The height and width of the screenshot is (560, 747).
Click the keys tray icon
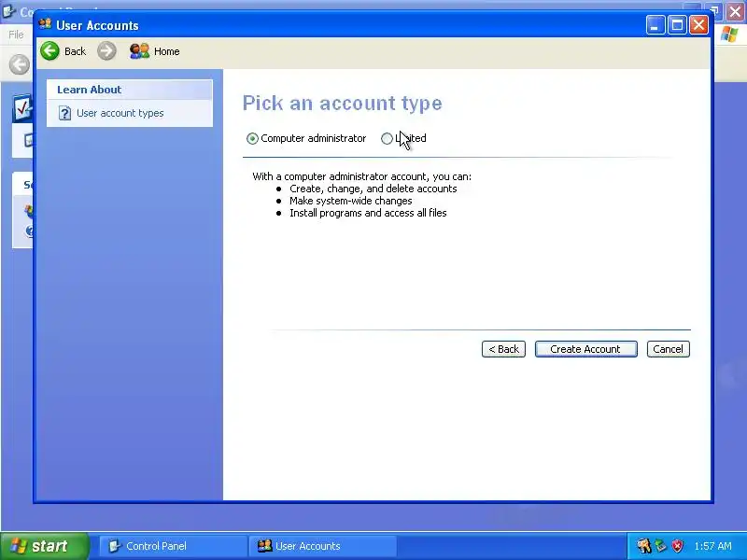[x=644, y=546]
